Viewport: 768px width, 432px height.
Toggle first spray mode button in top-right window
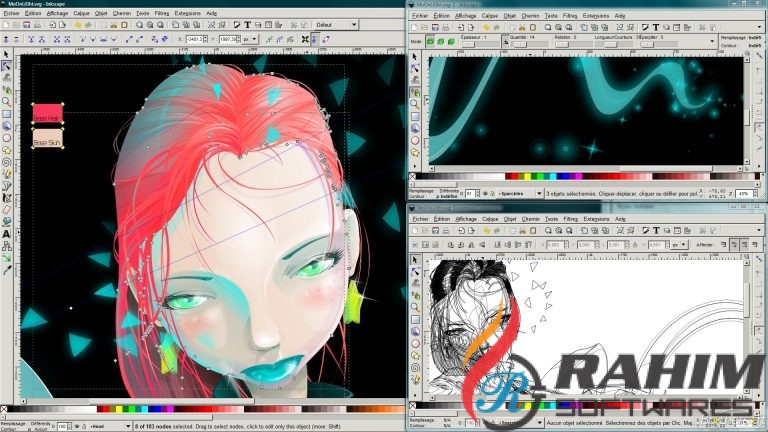coord(430,42)
